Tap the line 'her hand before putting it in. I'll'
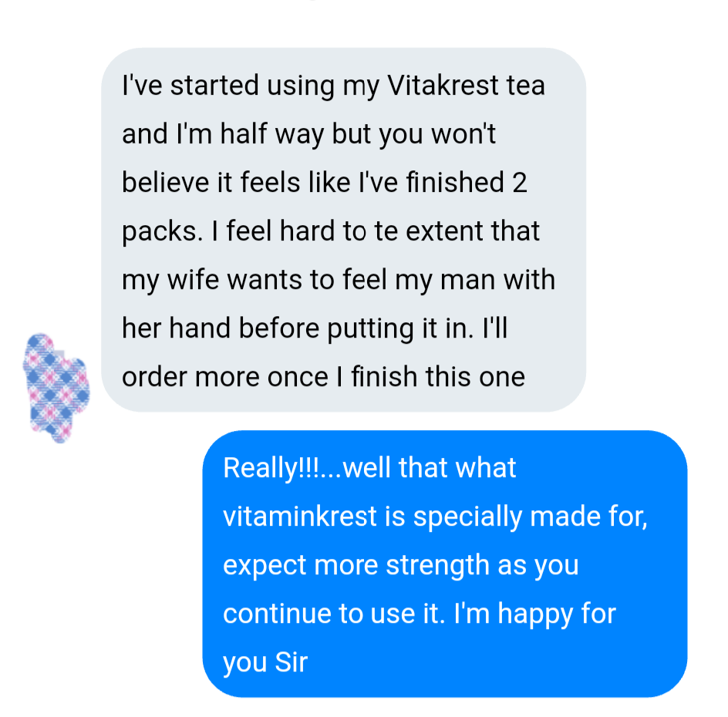The image size is (728, 717). (315, 328)
